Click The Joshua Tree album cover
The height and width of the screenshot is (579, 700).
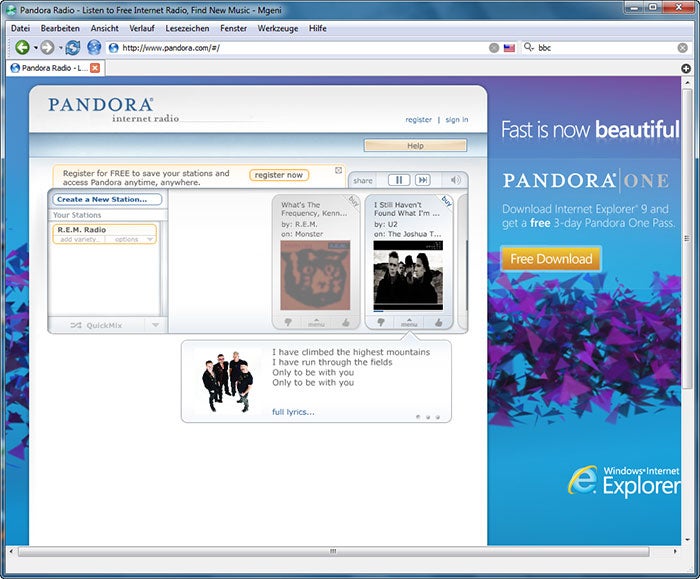pyautogui.click(x=408, y=275)
